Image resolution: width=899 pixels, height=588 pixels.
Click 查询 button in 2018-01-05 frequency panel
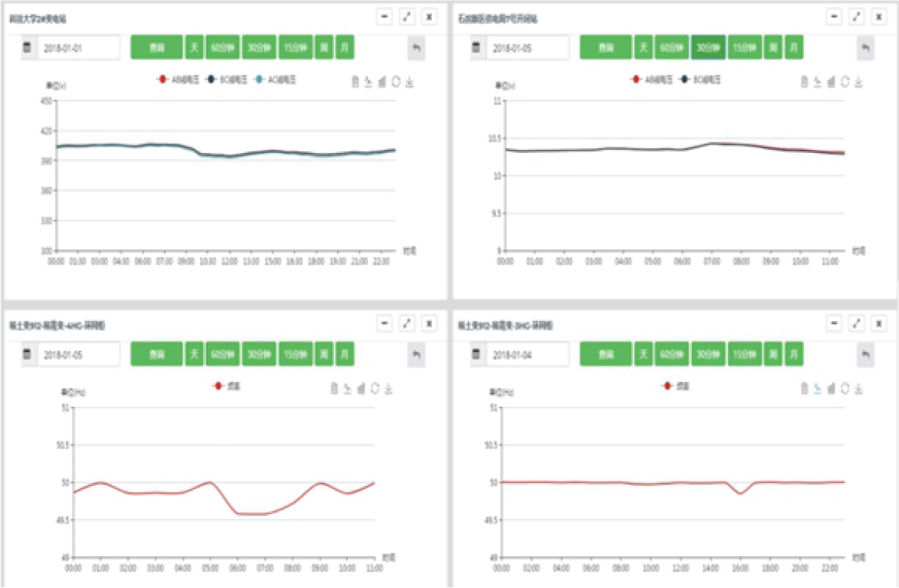(x=157, y=354)
